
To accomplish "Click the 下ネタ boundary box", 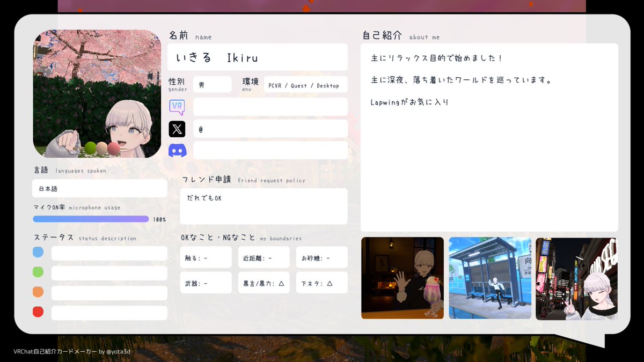I will pos(322,283).
